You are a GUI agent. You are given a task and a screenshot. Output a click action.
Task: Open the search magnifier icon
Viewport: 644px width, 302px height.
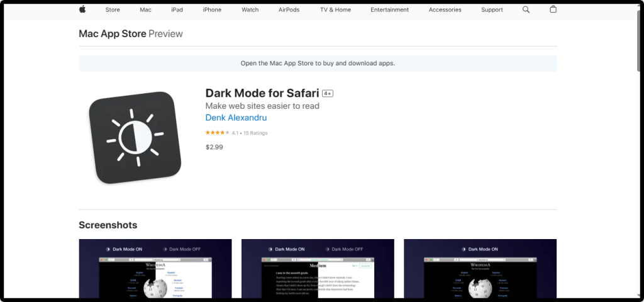click(x=526, y=9)
